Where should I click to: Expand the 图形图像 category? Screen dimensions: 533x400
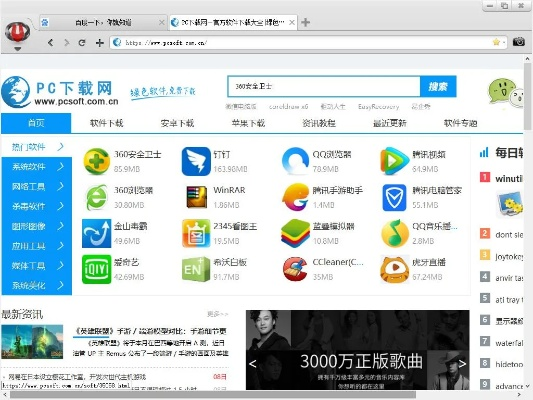[36, 226]
